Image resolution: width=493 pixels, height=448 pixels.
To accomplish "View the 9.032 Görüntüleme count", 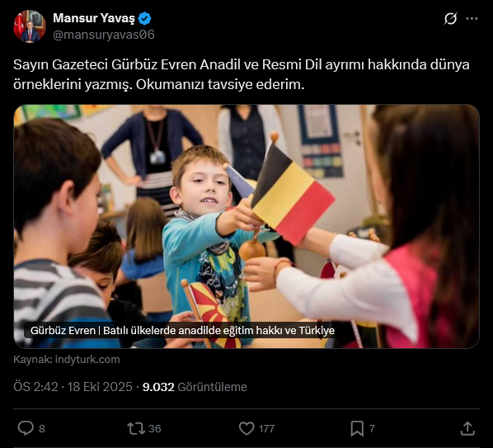I will pos(195,387).
